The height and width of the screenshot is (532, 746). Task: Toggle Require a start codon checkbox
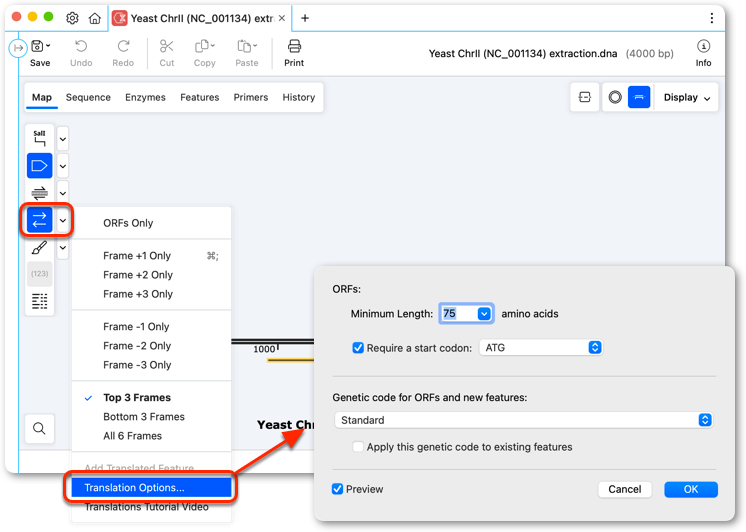[358, 348]
